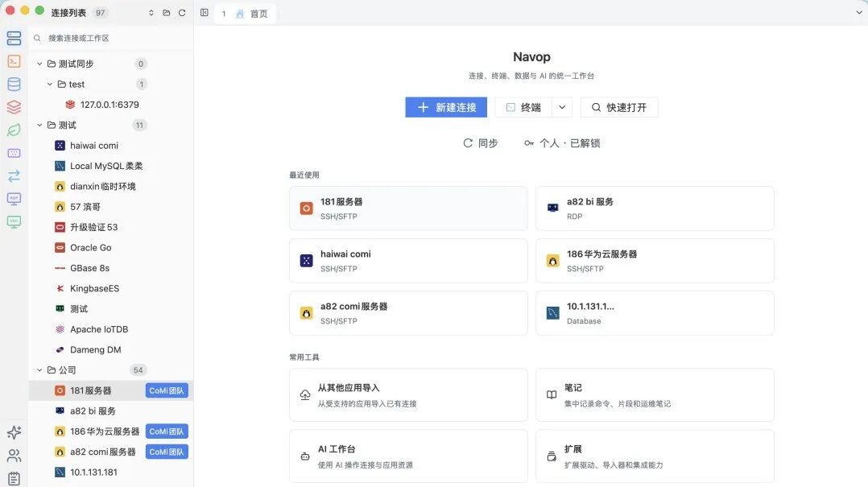Open the team users icon in sidebar

14,456
